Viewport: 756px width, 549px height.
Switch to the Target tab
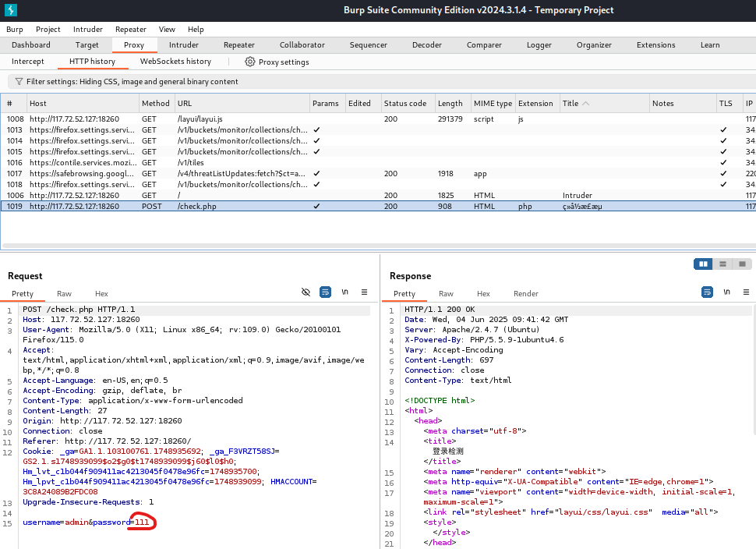[x=87, y=45]
